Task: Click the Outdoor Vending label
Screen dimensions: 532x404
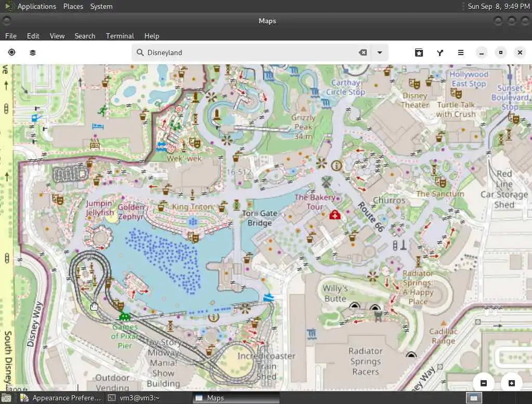Action: (112, 382)
